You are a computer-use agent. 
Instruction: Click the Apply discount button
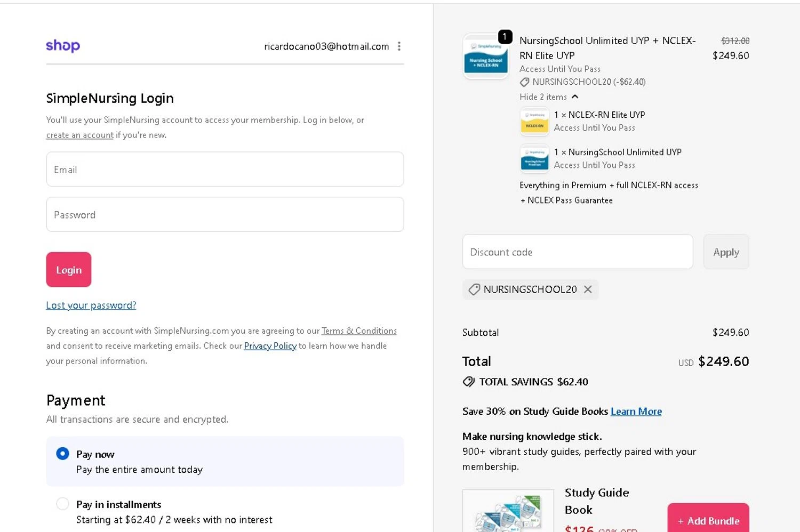[726, 252]
